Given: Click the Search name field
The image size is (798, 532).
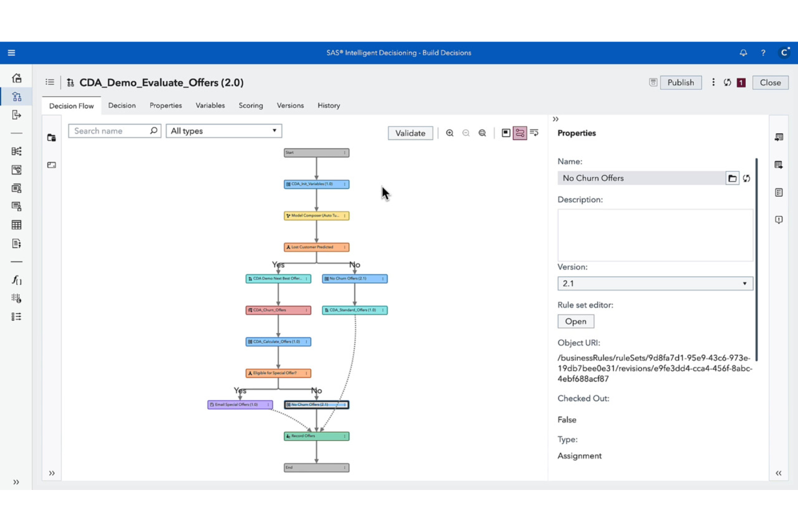Looking at the screenshot, I should (x=109, y=131).
